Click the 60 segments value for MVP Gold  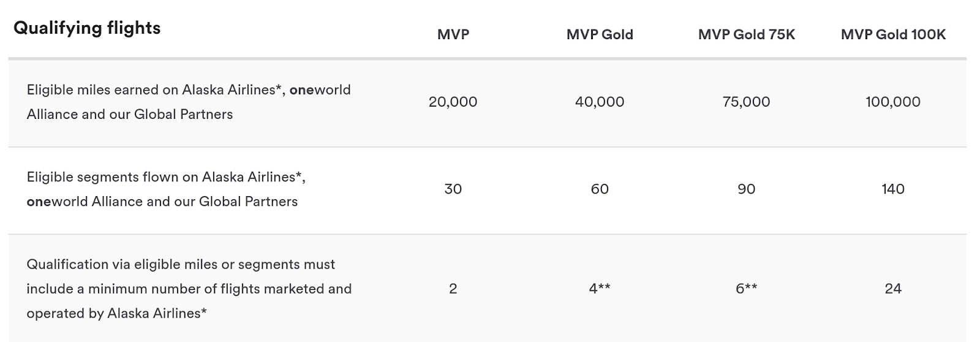pyautogui.click(x=600, y=189)
